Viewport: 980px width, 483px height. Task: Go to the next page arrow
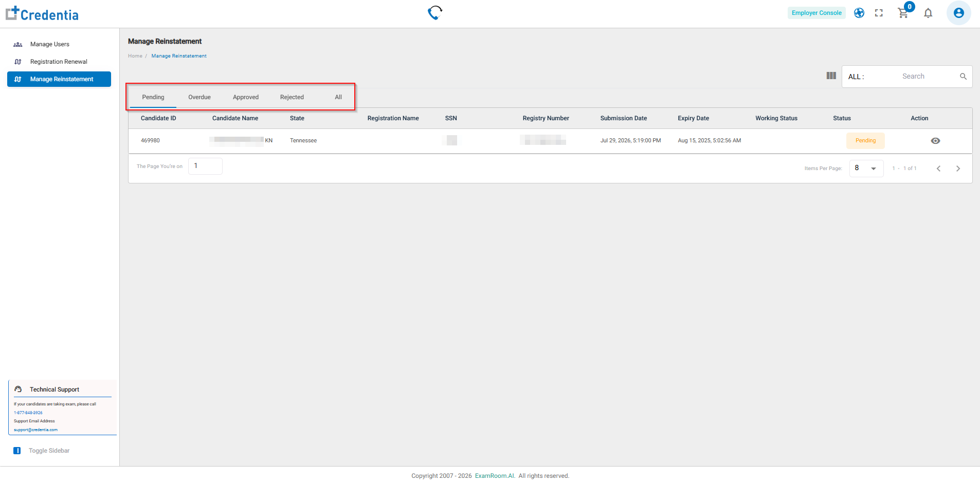tap(958, 169)
